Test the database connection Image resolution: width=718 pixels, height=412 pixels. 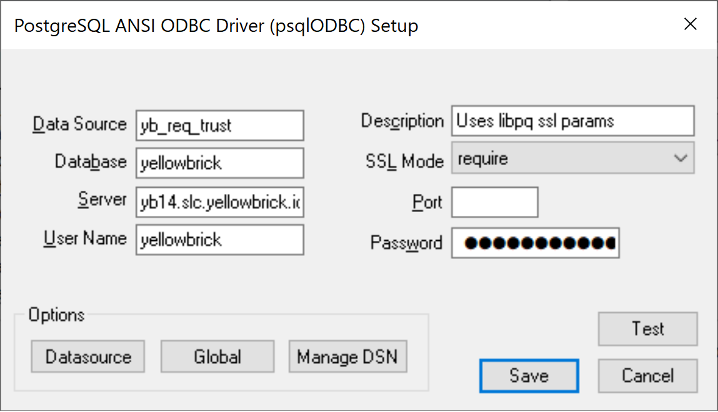647,329
